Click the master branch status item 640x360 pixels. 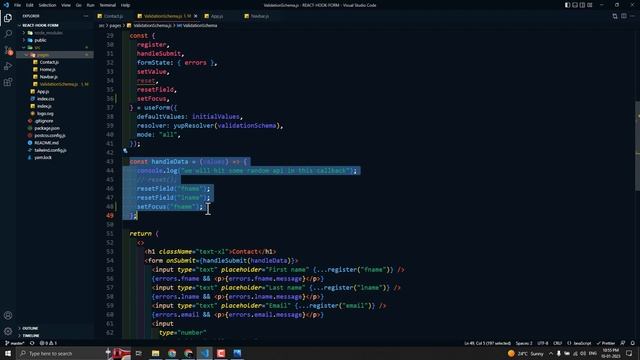click(x=15, y=343)
